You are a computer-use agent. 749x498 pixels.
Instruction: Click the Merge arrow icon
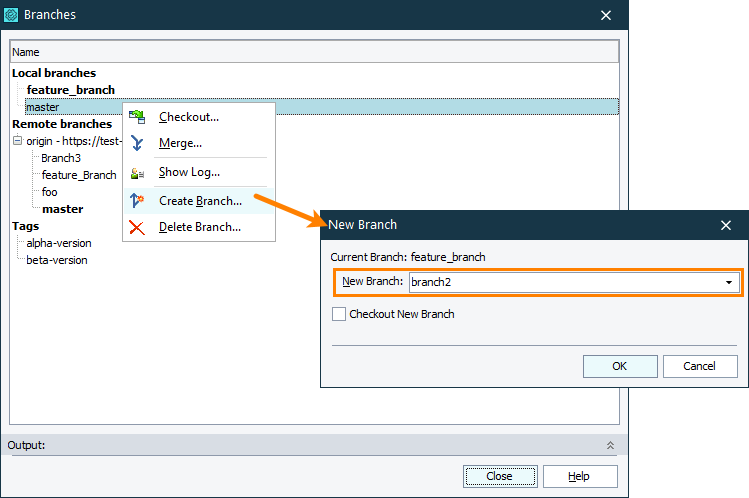tap(137, 143)
